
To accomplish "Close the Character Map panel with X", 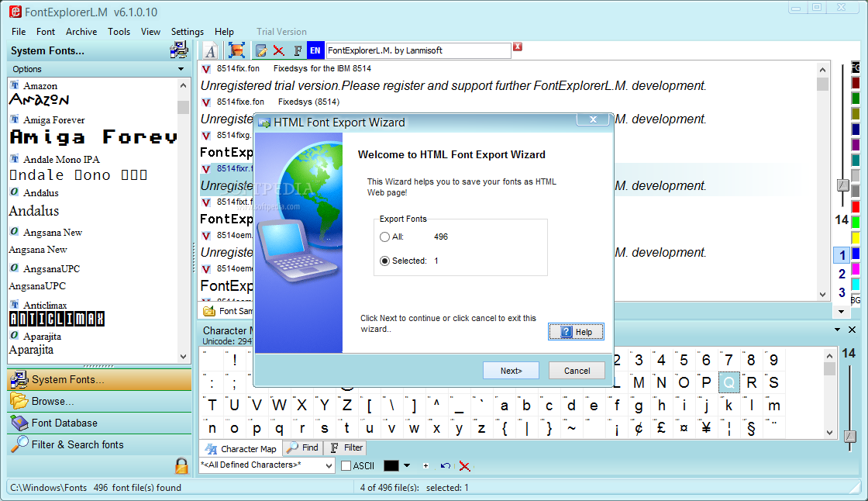I will point(852,330).
